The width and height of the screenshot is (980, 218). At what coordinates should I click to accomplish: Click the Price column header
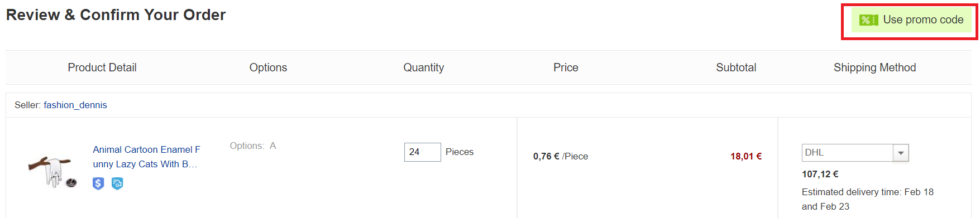(x=566, y=67)
